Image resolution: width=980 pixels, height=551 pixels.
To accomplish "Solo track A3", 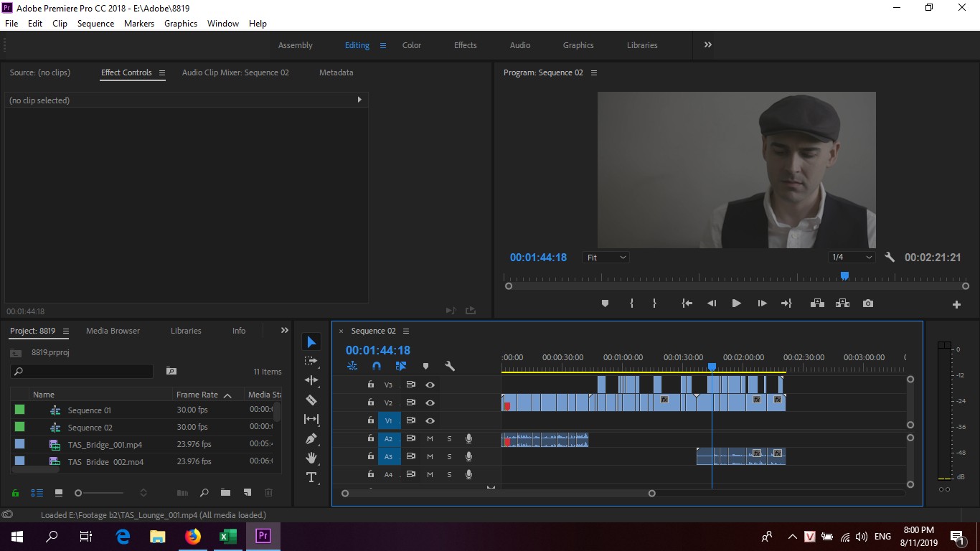I will tap(449, 456).
